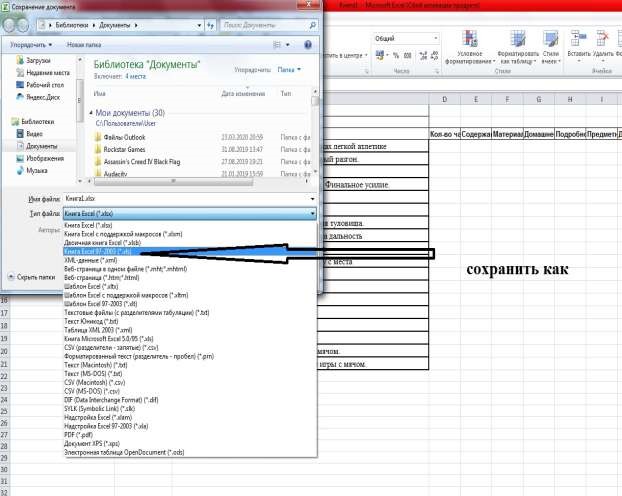Click the view mode icon in dialog toolbar
This screenshot has height=496, width=622.
click(x=277, y=45)
